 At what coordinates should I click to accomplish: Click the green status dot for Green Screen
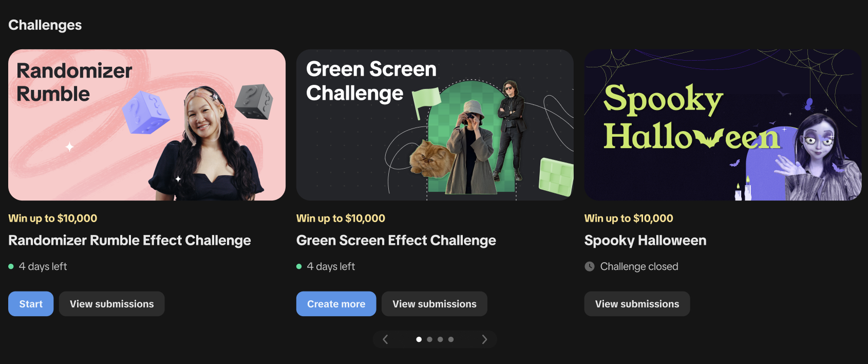tap(299, 266)
